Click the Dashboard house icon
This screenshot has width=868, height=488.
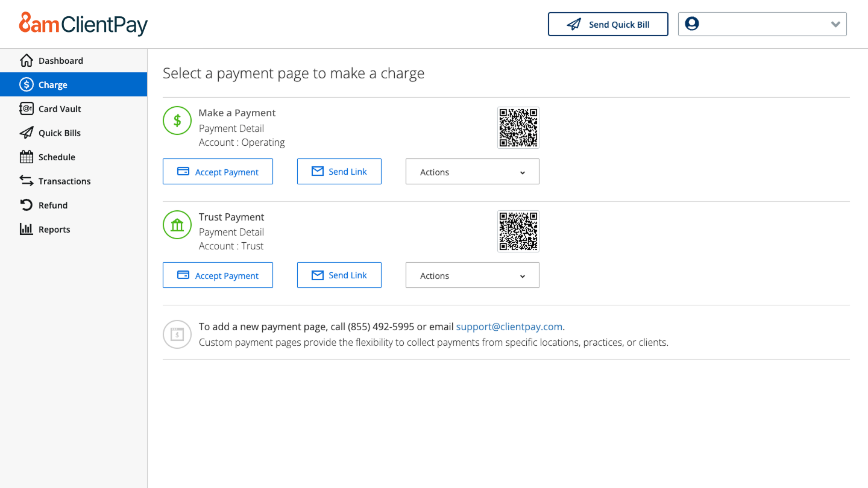[27, 61]
